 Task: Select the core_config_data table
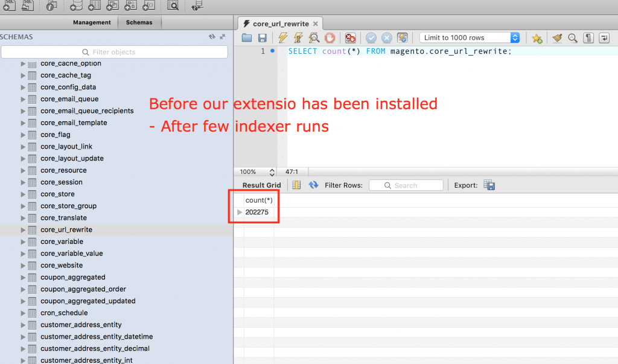pyautogui.click(x=68, y=87)
